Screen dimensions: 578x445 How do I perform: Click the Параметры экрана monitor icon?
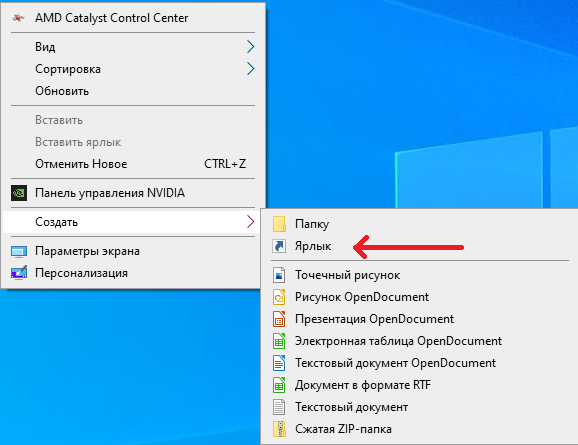[x=19, y=251]
